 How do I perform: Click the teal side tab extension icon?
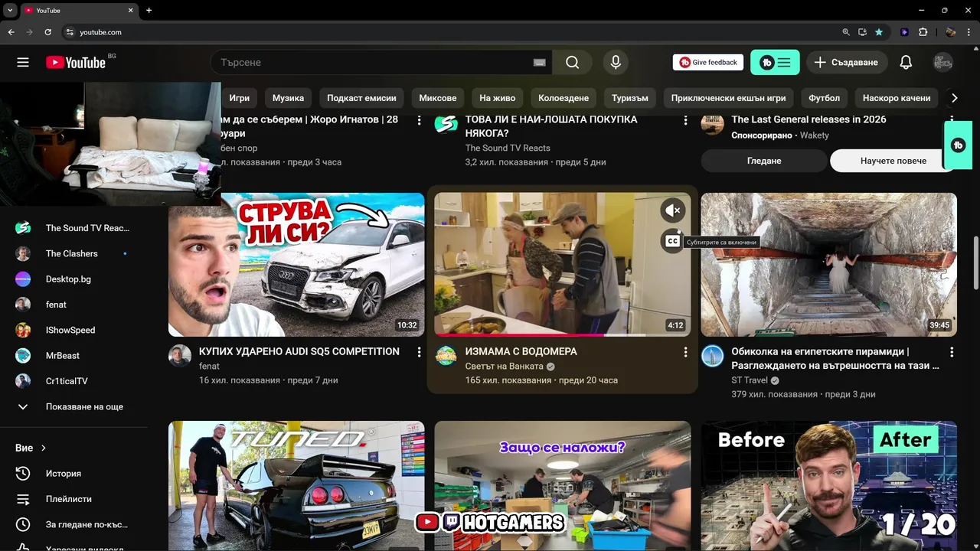[x=958, y=145]
